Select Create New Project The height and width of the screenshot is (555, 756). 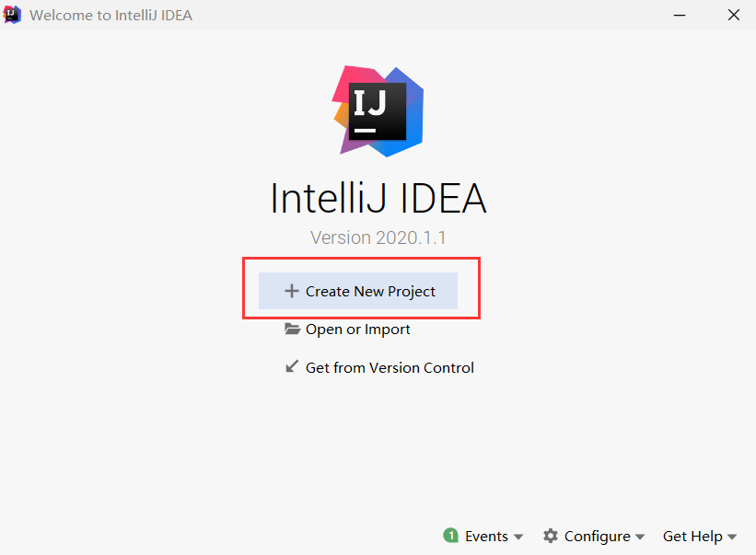point(368,291)
